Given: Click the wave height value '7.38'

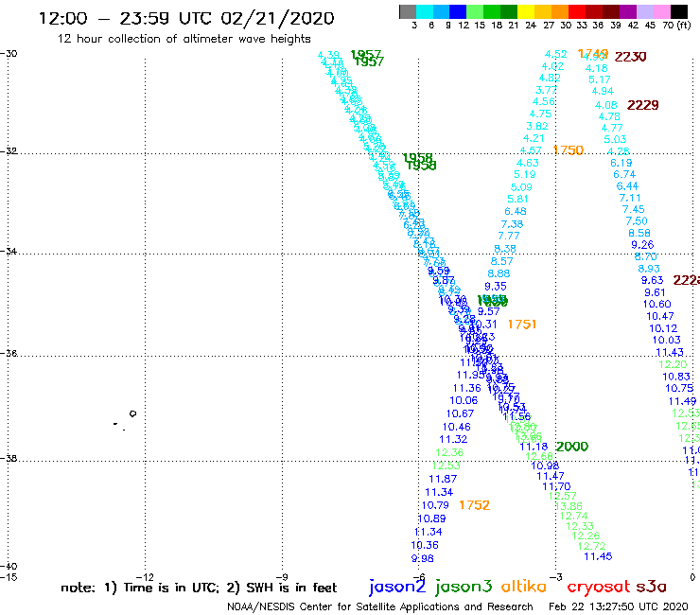Looking at the screenshot, I should (x=512, y=224).
